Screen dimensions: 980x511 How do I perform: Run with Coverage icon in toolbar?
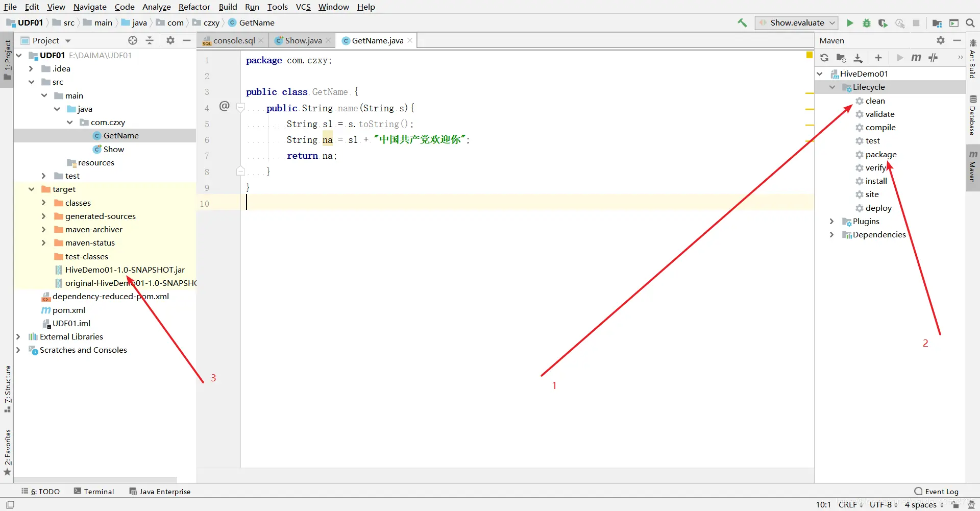883,23
